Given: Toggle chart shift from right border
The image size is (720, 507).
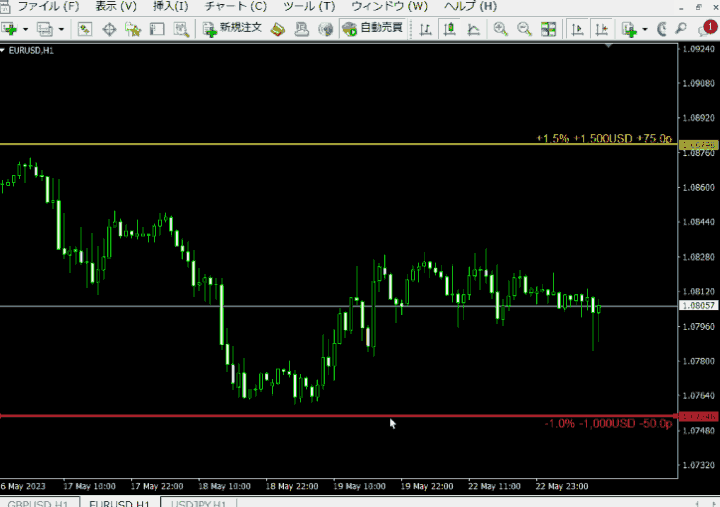Looking at the screenshot, I should click(x=602, y=29).
